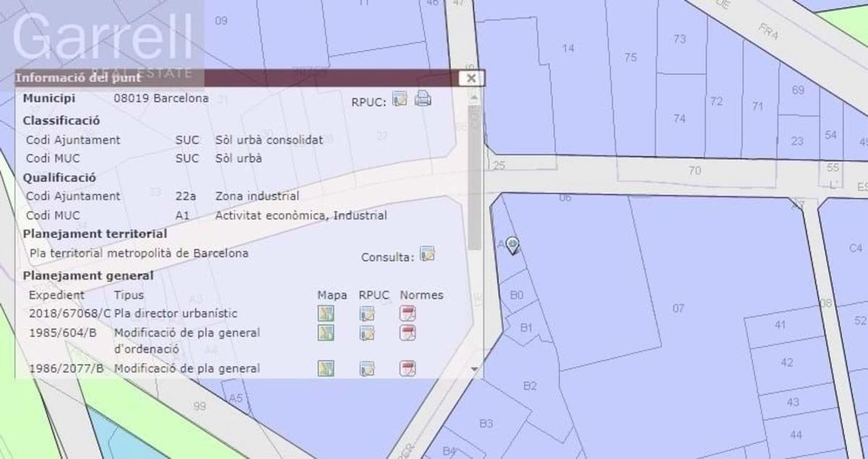This screenshot has width=868, height=459.
Task: Open the Mapa icon for expedient 1986/2077/B
Action: (326, 369)
